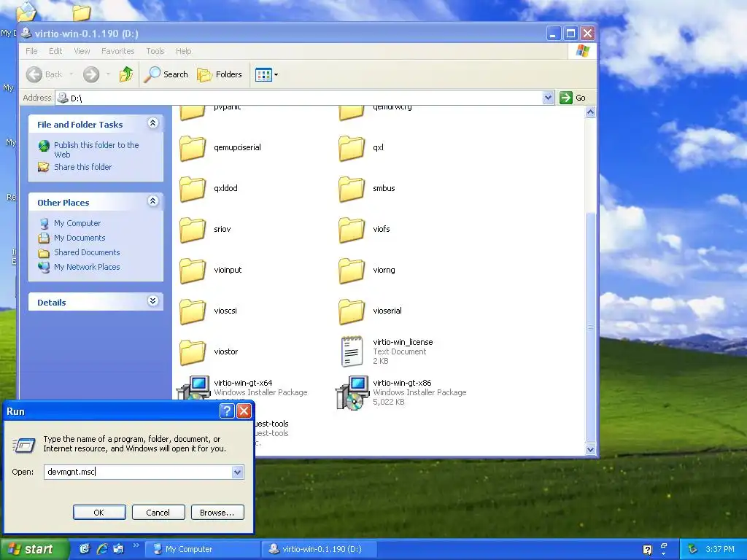This screenshot has height=560, width=747.
Task: Click the Up folder toolbar icon
Action: 126,74
